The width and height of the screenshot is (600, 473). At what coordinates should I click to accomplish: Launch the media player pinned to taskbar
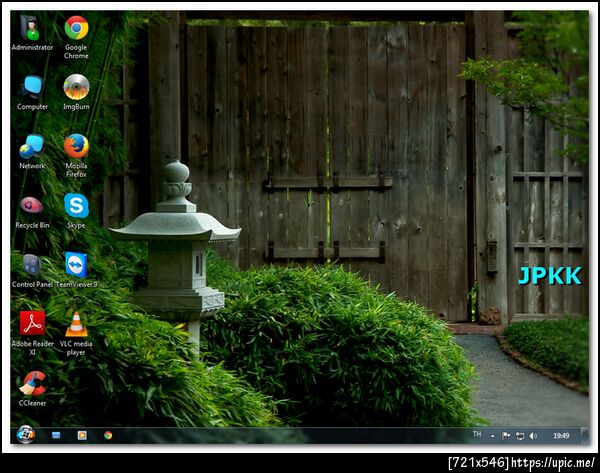tap(82, 435)
